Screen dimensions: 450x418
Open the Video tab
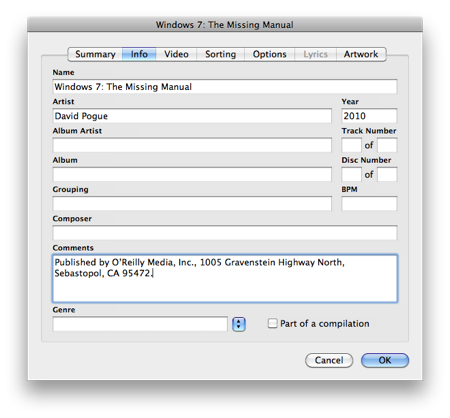[176, 54]
